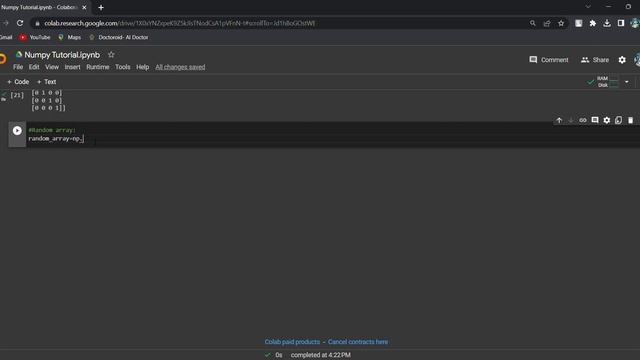The width and height of the screenshot is (640, 360).
Task: Open Doctoroid AI Doctor bookmark
Action: pos(118,37)
